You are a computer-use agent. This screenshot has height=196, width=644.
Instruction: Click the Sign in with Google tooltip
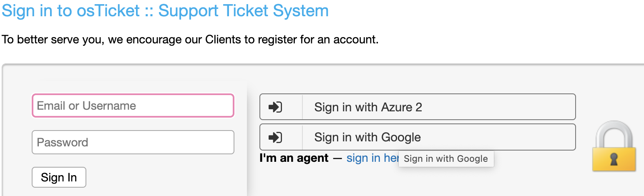pyautogui.click(x=446, y=159)
